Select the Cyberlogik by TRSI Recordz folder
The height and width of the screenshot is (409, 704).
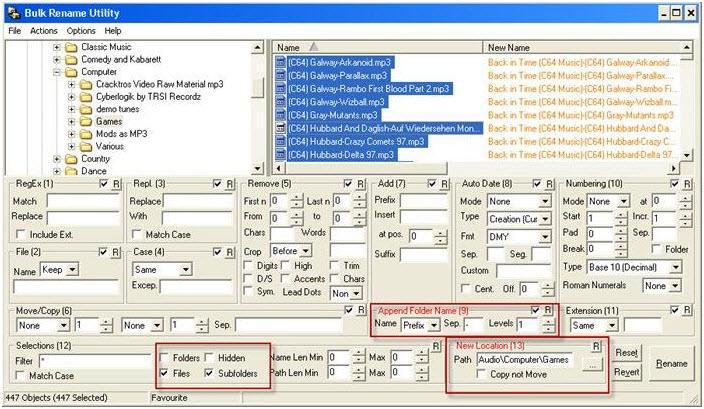[148, 97]
